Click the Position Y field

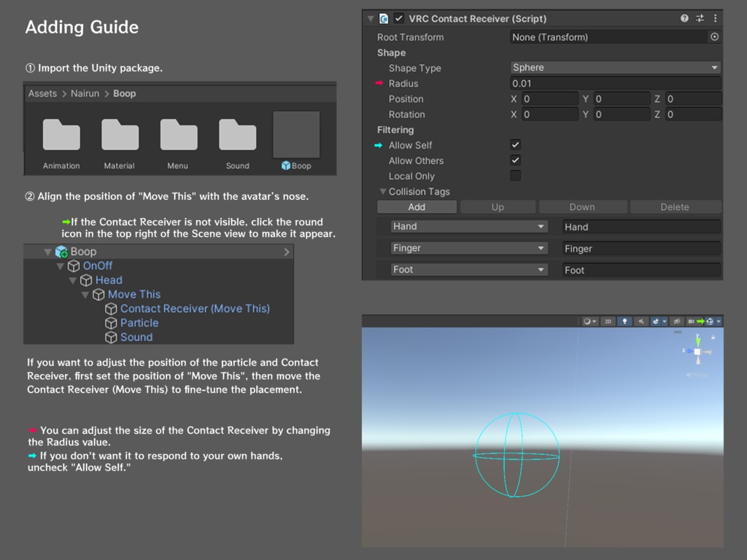pyautogui.click(x=622, y=99)
